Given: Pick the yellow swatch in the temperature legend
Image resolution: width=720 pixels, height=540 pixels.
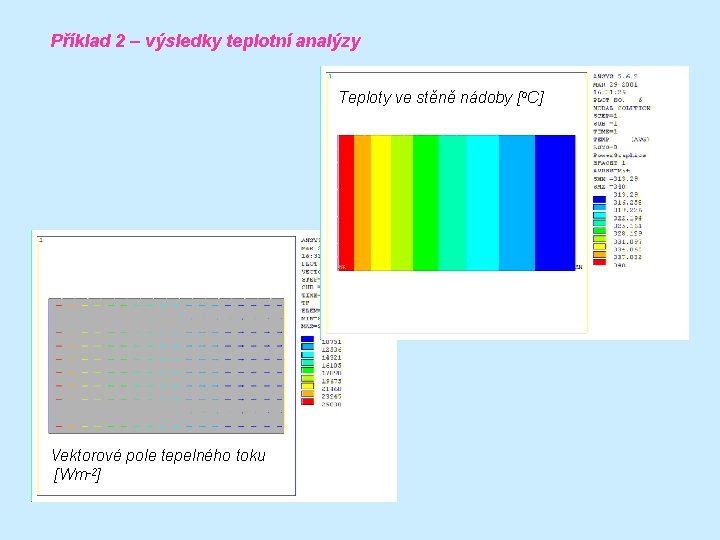Looking at the screenshot, I should click(x=599, y=247).
